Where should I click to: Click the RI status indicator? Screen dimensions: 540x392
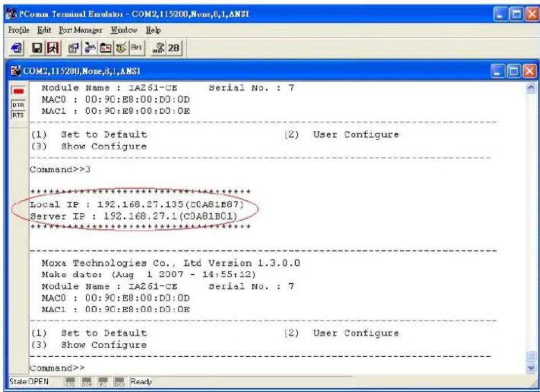(x=103, y=382)
